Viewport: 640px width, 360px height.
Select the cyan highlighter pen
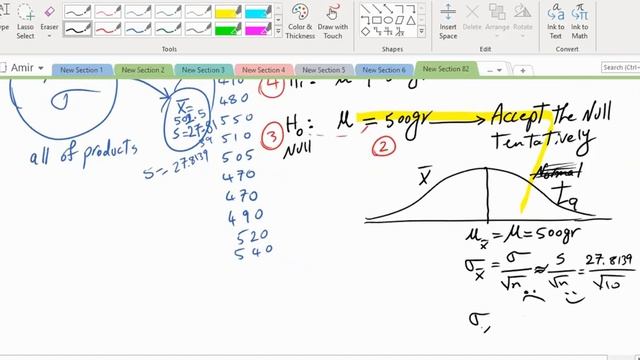point(258,12)
